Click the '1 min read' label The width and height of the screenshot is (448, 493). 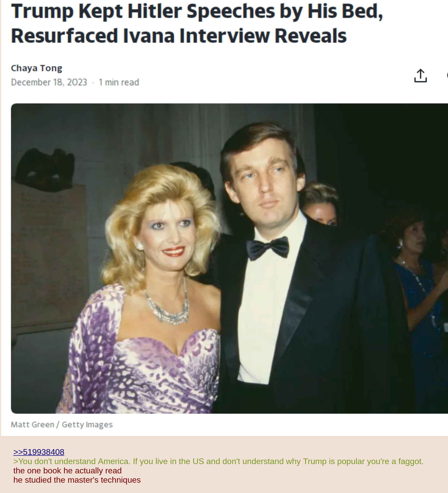click(x=119, y=82)
